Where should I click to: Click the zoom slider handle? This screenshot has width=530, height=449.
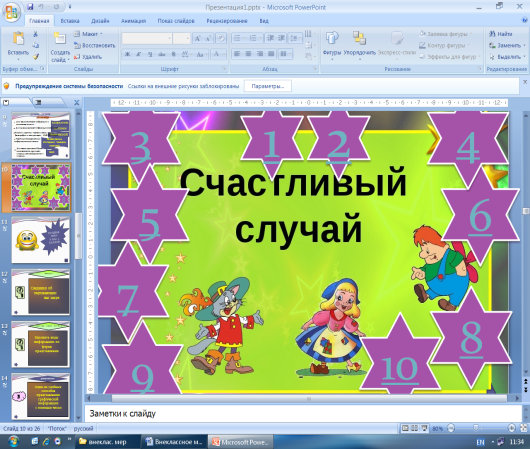coord(476,428)
